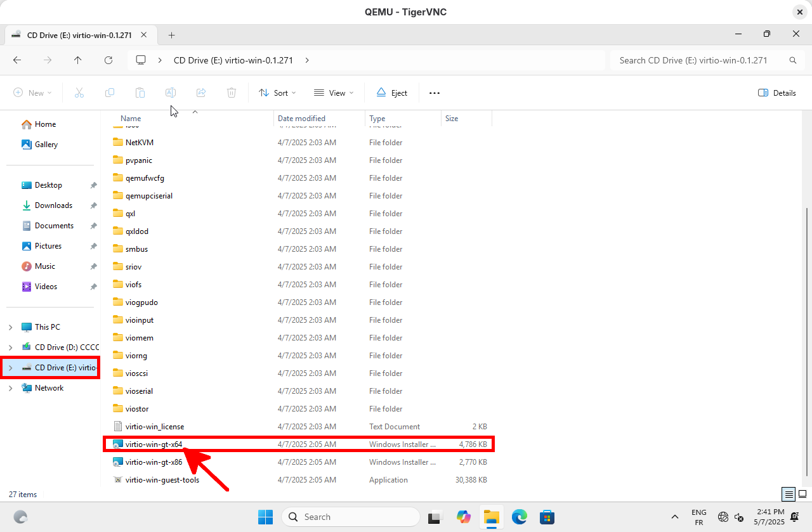
Task: Open the Downloads folder in the sidebar
Action: (52, 205)
